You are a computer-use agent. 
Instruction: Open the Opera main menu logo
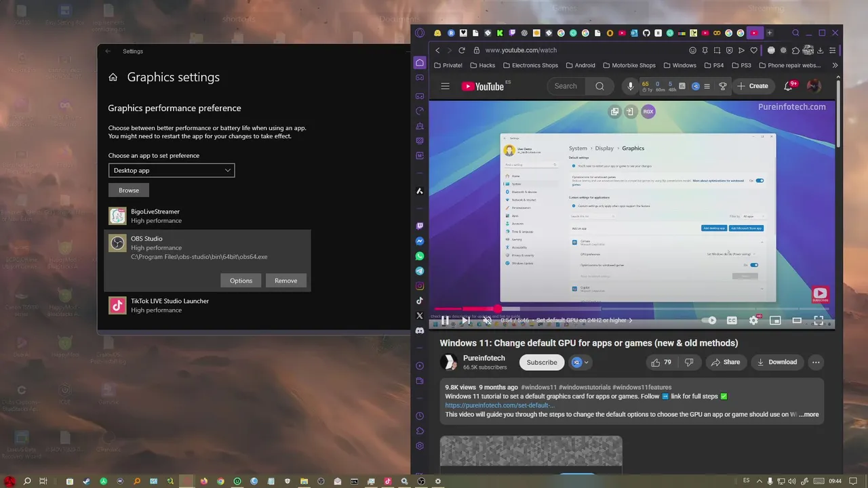pos(420,33)
